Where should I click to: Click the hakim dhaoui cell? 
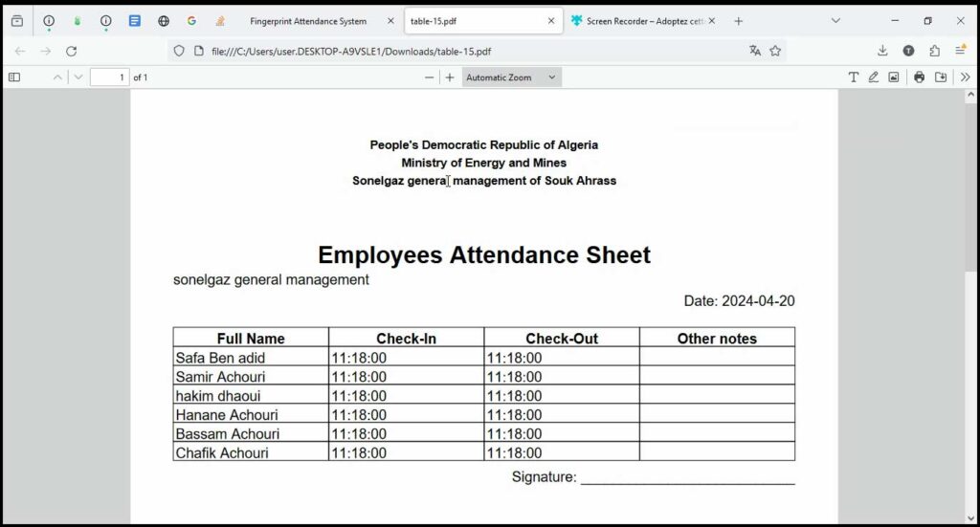pos(251,396)
